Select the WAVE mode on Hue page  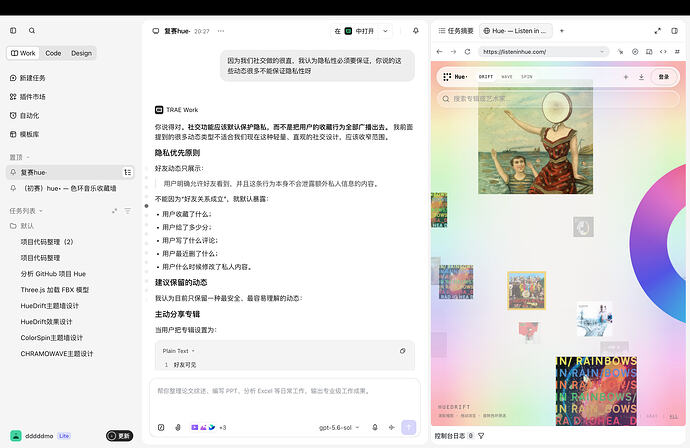pos(507,77)
